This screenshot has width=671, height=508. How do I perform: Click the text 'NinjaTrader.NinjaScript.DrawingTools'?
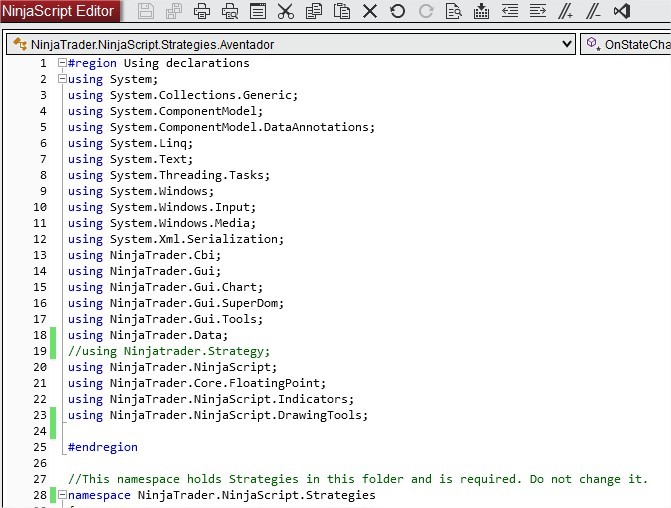(236, 415)
